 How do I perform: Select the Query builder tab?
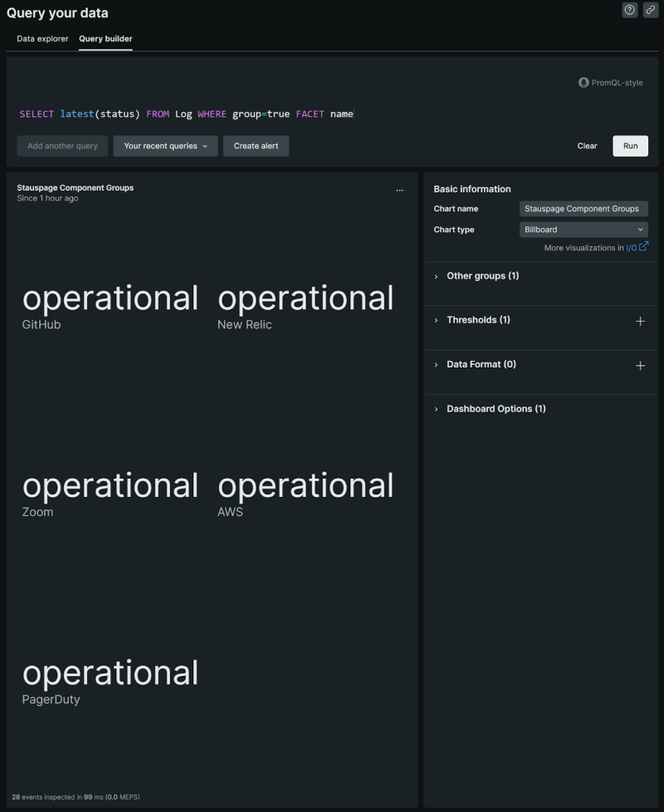tap(105, 38)
